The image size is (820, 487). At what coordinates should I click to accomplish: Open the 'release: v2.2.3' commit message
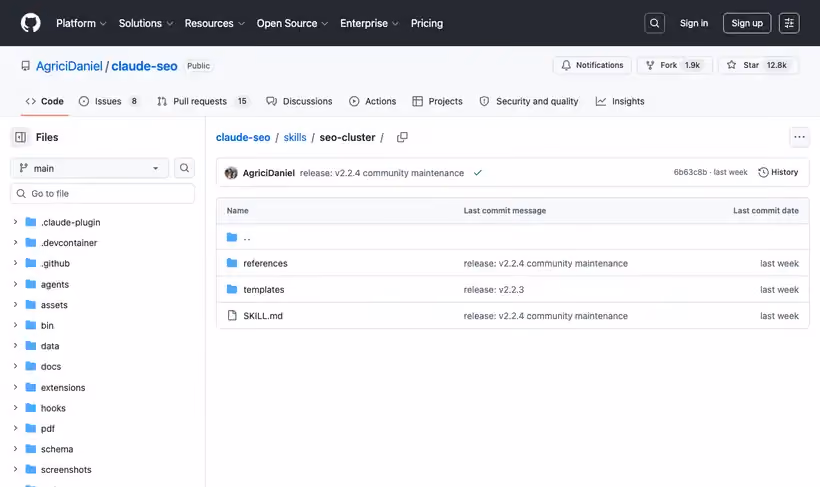(x=494, y=289)
